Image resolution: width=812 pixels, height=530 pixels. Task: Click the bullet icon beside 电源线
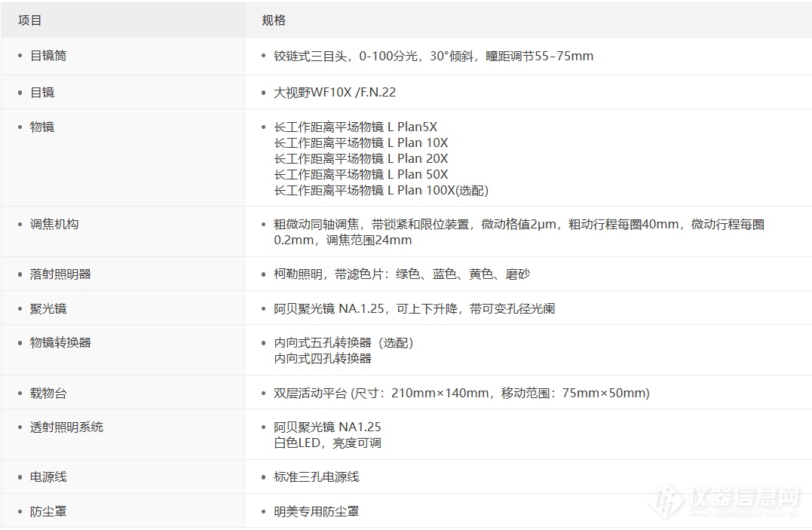18,476
